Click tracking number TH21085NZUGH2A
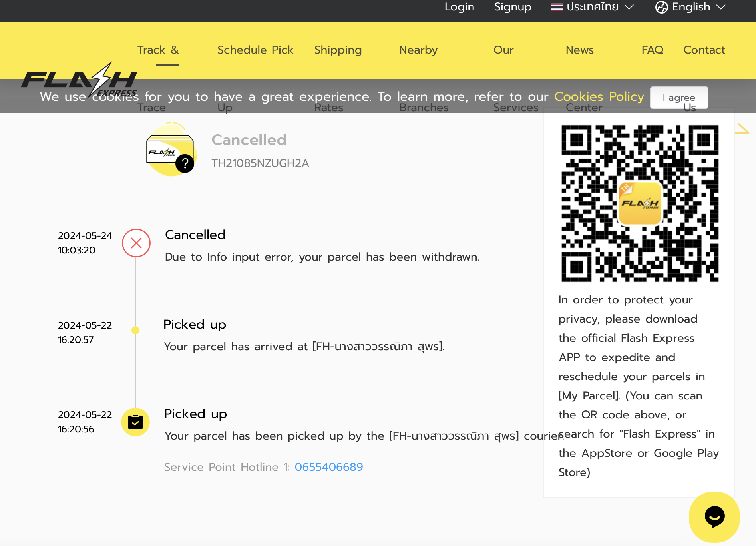This screenshot has height=546, width=756. point(260,163)
